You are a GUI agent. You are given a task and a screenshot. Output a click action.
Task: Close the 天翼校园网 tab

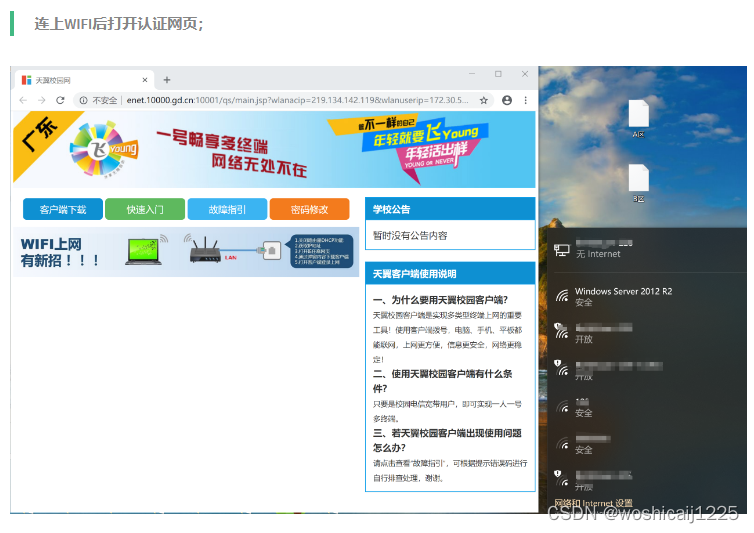coord(145,80)
